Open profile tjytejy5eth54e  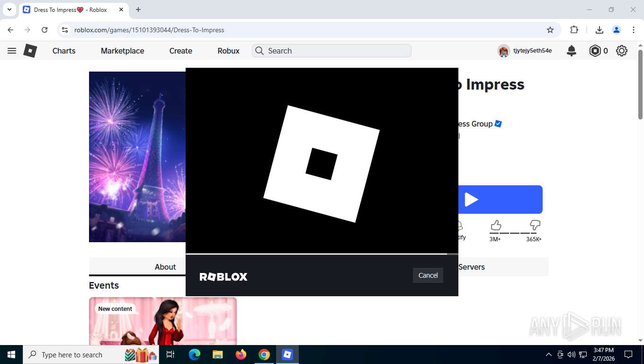coord(525,51)
